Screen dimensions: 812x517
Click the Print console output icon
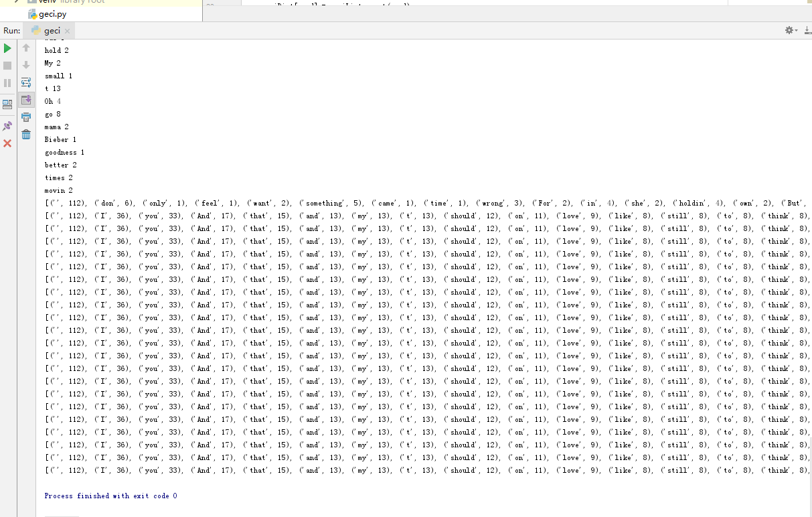point(26,117)
